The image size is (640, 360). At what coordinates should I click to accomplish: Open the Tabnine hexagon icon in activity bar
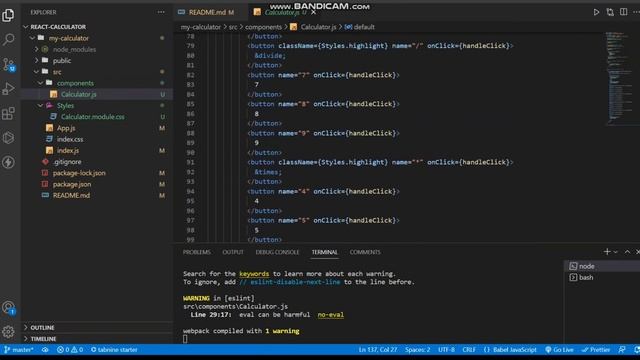pos(8,138)
